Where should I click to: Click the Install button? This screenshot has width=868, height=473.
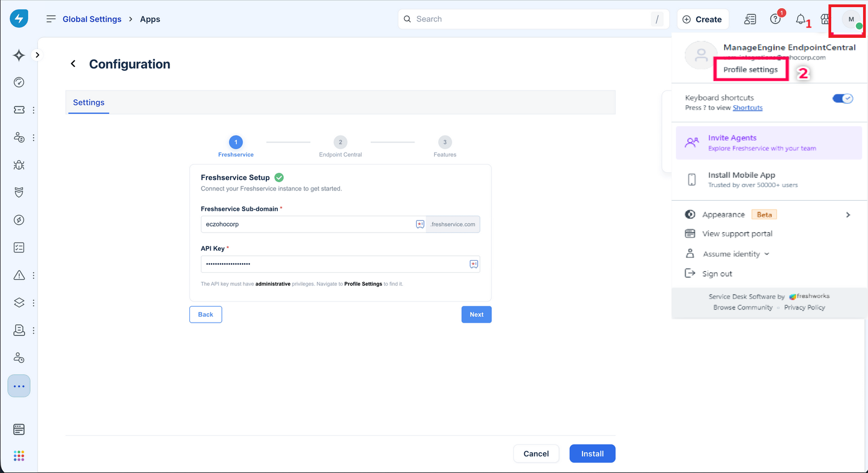592,454
